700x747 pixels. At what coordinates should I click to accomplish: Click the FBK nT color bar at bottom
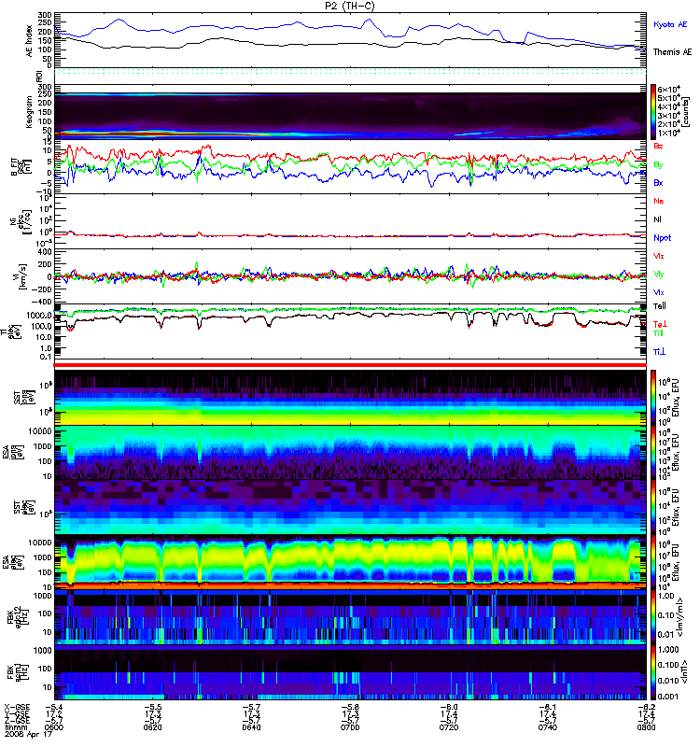point(652,672)
